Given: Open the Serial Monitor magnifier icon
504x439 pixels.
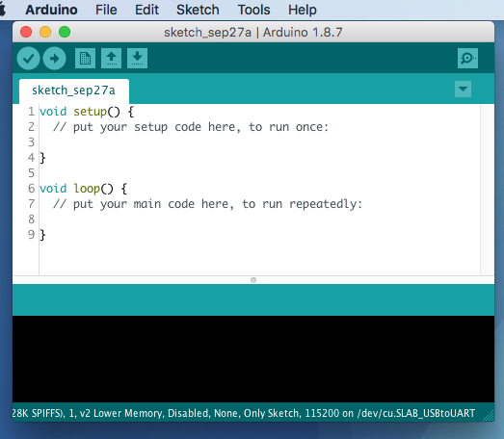Looking at the screenshot, I should pos(467,59).
